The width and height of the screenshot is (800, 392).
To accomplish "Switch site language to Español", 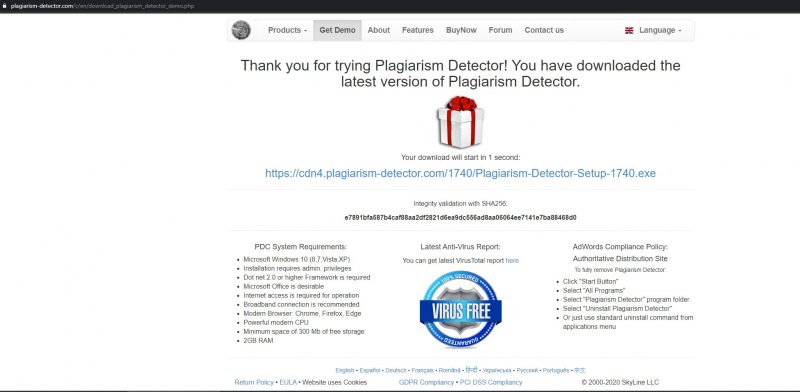I will pos(370,370).
